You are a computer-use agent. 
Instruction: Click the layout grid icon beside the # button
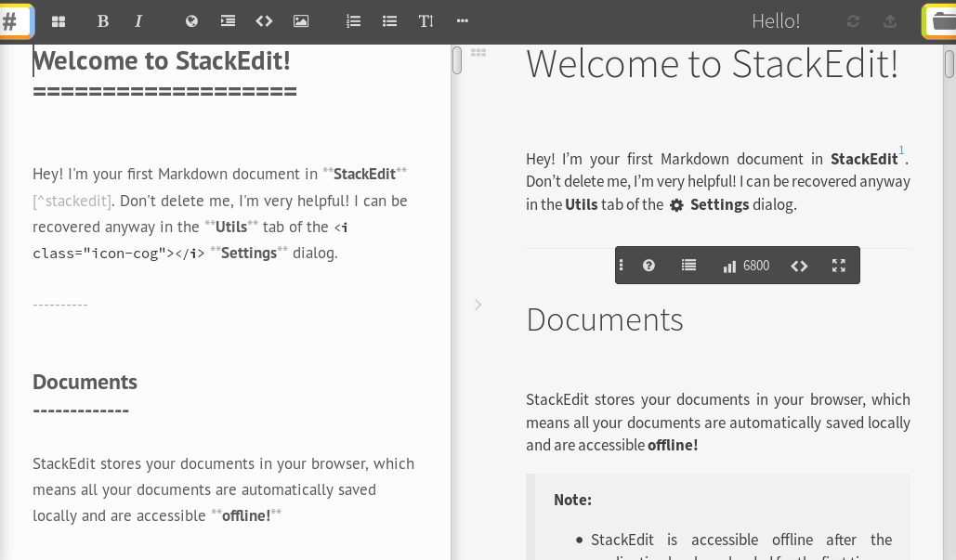(59, 21)
